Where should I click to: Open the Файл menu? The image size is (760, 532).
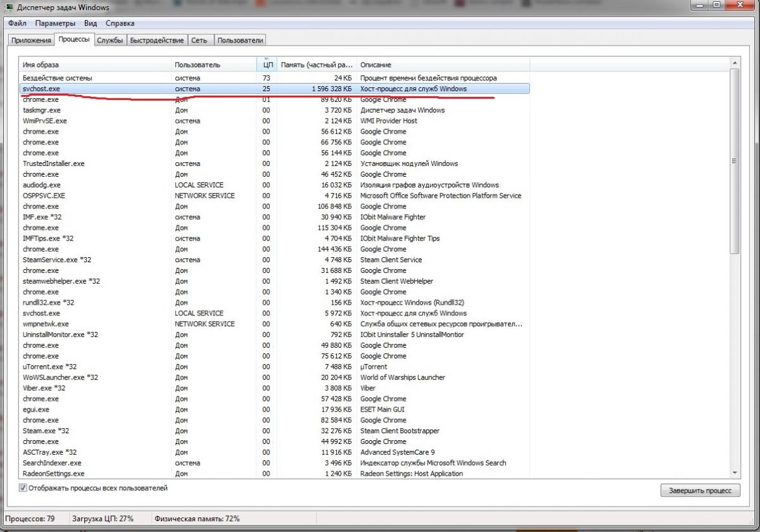tap(17, 23)
